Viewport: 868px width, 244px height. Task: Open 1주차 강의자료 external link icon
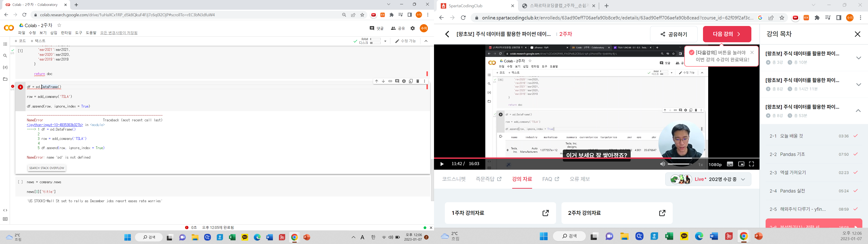[545, 213]
